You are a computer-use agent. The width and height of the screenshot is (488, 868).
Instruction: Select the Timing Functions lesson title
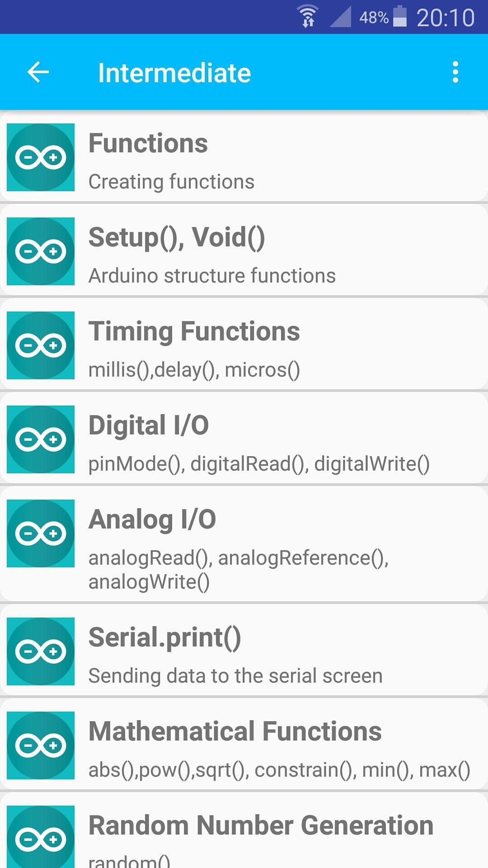coord(194,332)
